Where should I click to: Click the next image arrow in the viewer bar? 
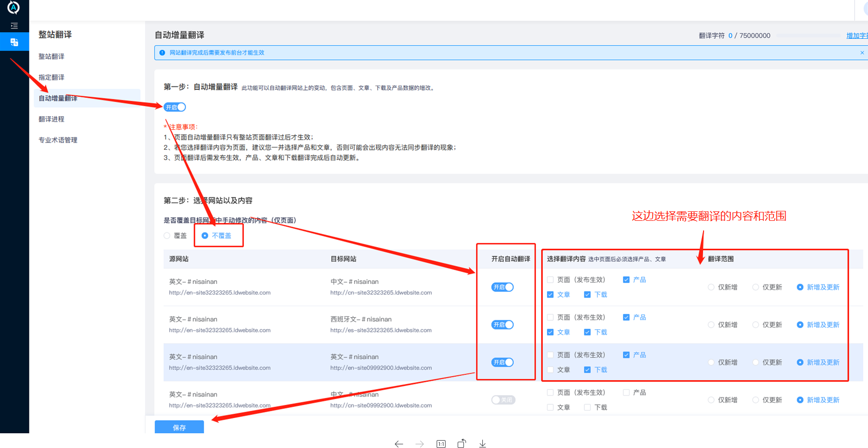(x=420, y=444)
